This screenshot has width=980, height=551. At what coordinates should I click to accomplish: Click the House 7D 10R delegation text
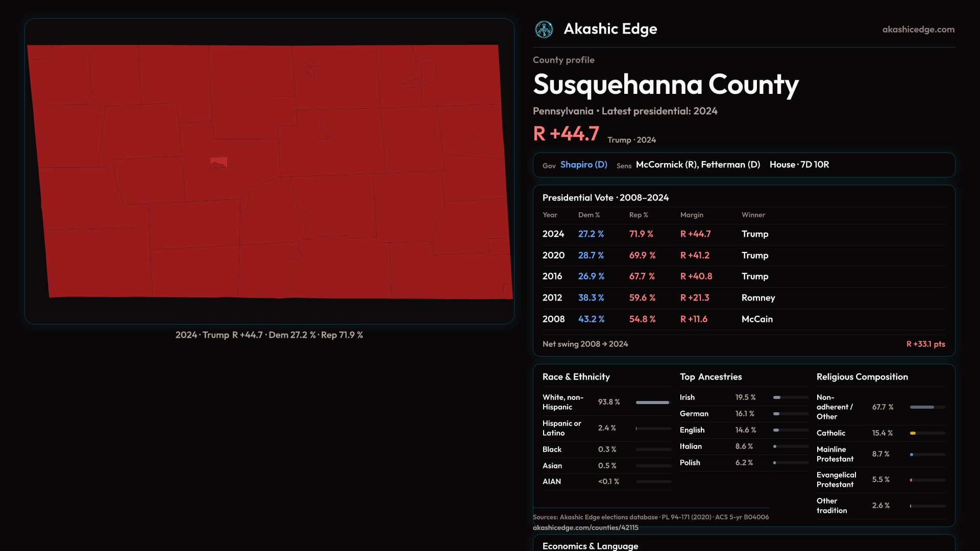tap(799, 165)
